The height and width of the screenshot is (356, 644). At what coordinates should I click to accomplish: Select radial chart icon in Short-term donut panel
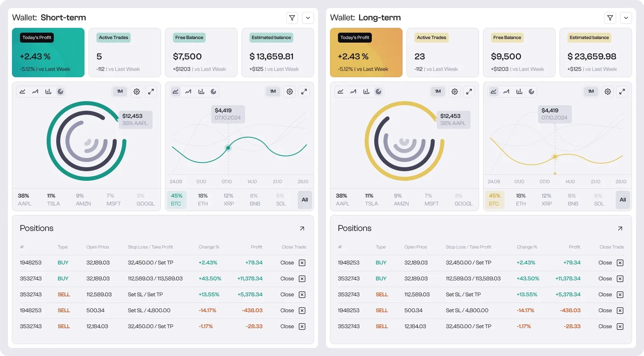pyautogui.click(x=60, y=92)
